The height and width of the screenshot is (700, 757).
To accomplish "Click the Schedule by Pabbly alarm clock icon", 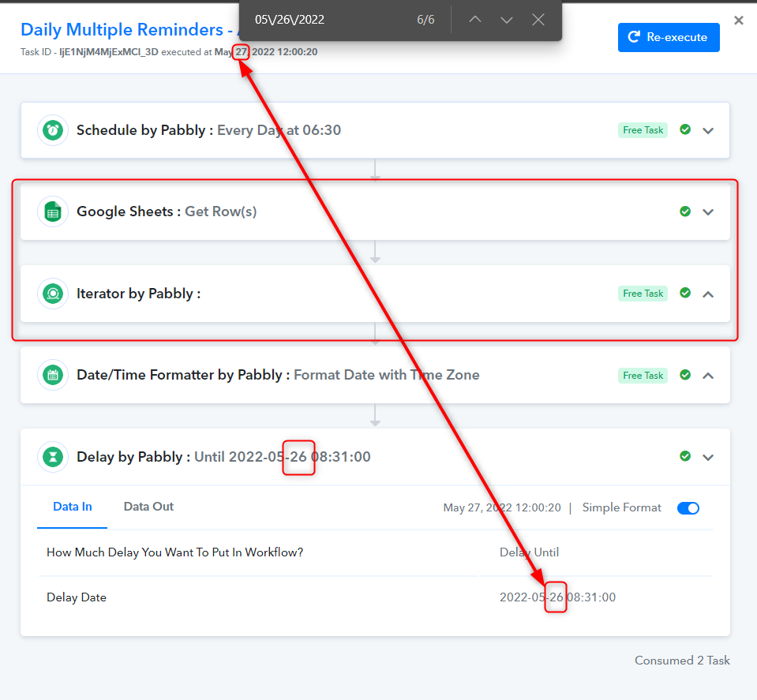I will coord(53,130).
